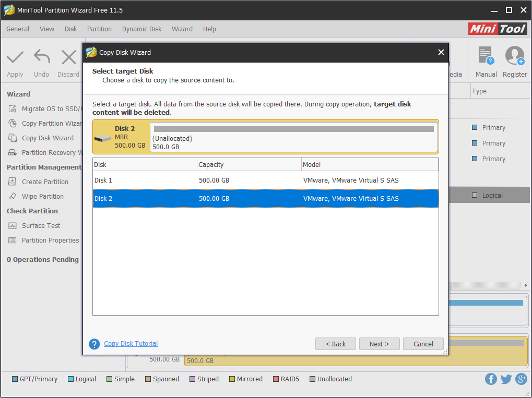The height and width of the screenshot is (398, 532).
Task: Maximize the MiniTool Partition Wizard window
Action: [509, 10]
